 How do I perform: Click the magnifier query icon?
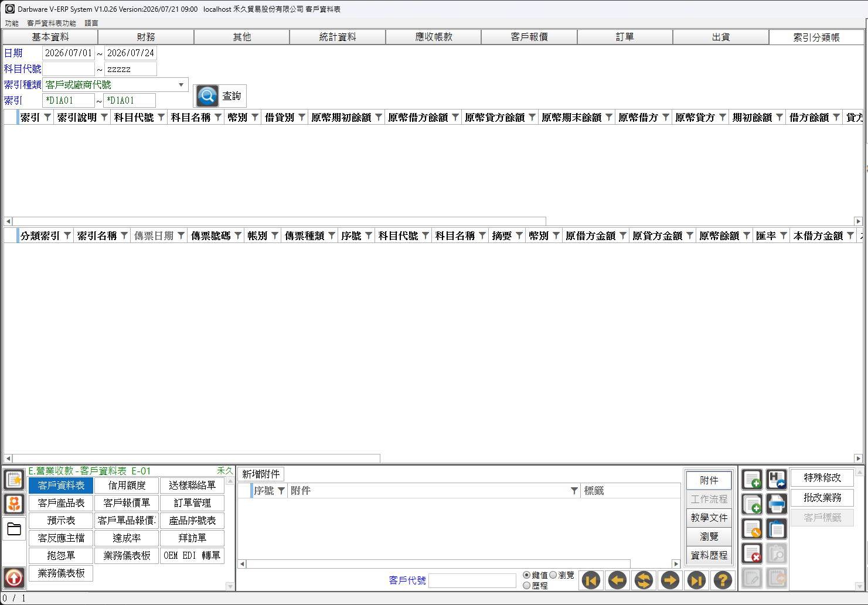(x=207, y=95)
